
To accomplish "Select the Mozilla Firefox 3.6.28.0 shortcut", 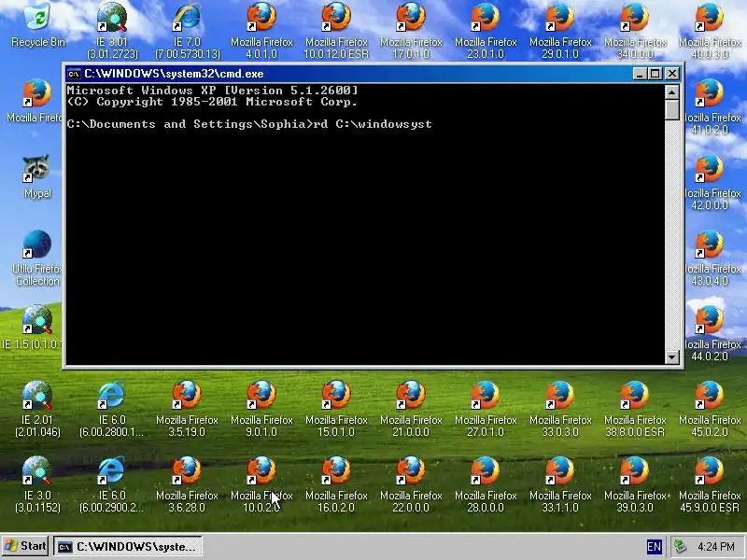I will click(187, 484).
